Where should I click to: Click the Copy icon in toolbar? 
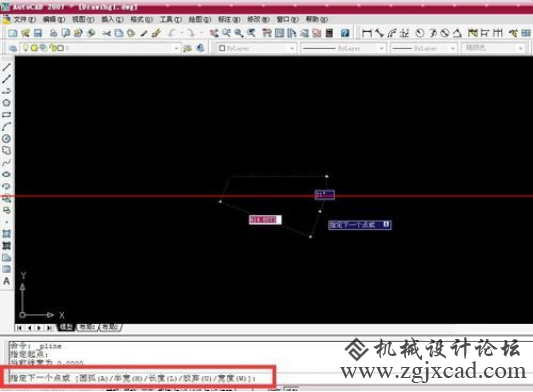point(119,33)
